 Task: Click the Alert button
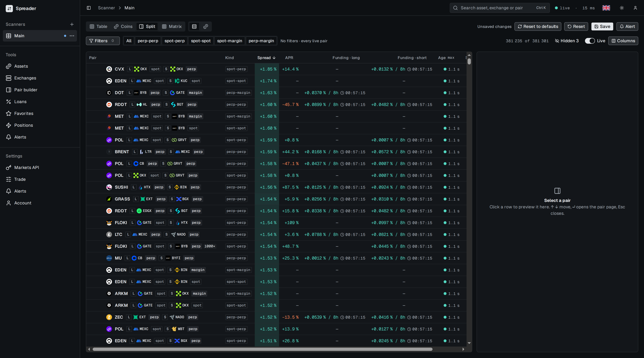pos(627,26)
